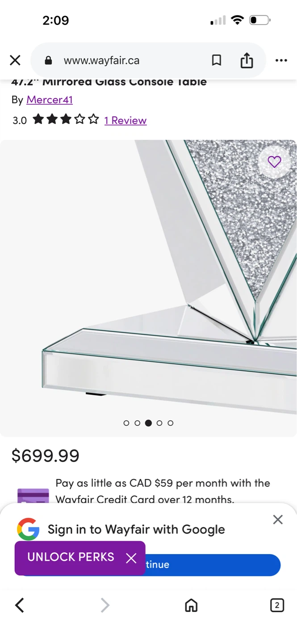Select the second image carousel dot
297x644 pixels.
click(137, 423)
